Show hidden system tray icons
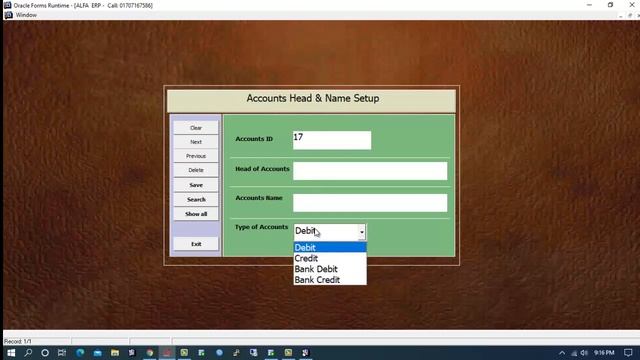This screenshot has width=640, height=360. click(562, 353)
